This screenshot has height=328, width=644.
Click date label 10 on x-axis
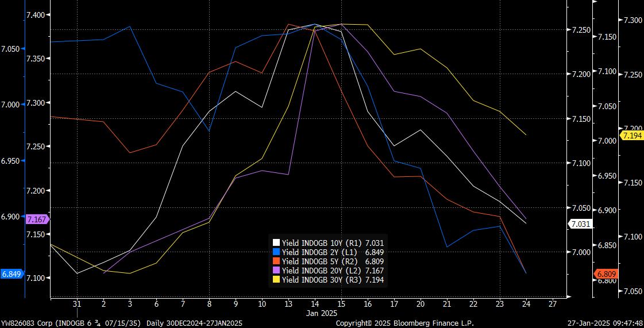click(x=261, y=304)
